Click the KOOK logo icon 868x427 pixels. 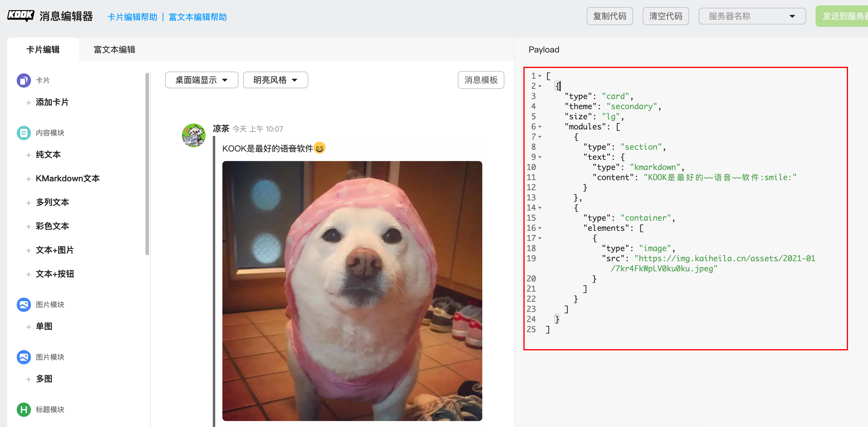(21, 16)
